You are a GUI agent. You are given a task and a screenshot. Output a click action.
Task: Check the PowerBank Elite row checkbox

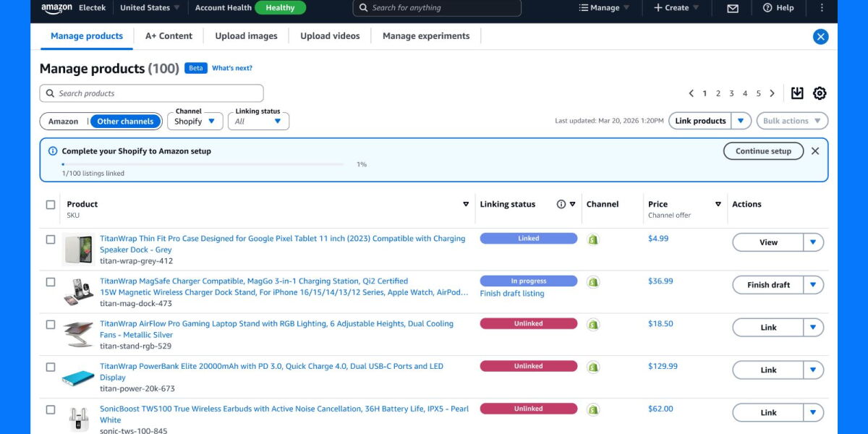pos(51,367)
